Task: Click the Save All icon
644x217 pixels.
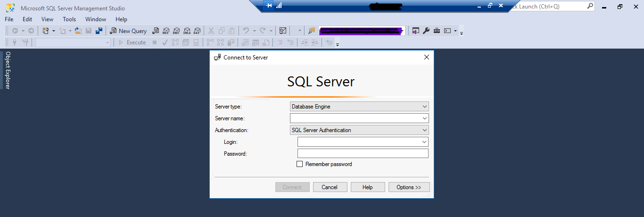Action: click(99, 31)
